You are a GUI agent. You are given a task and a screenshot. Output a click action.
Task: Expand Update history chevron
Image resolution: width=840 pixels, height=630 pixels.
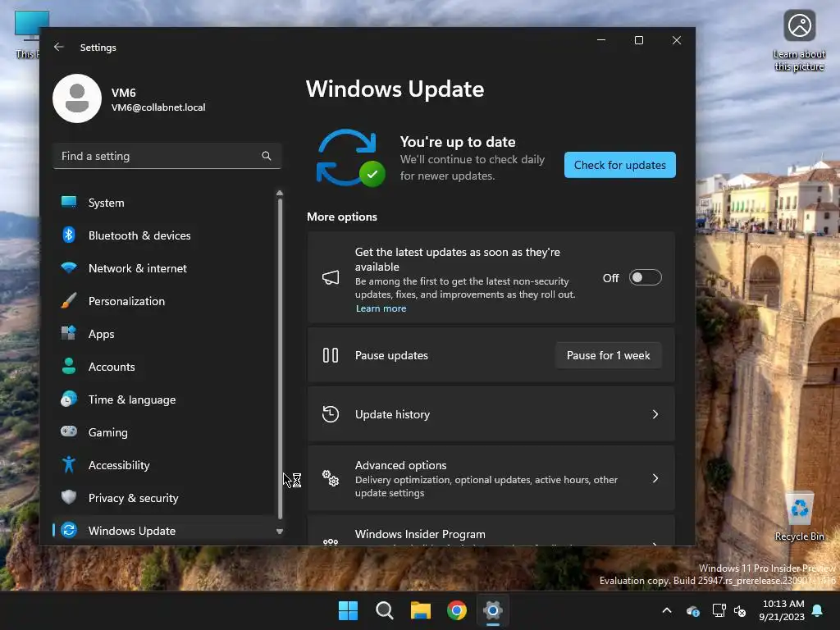(x=655, y=414)
